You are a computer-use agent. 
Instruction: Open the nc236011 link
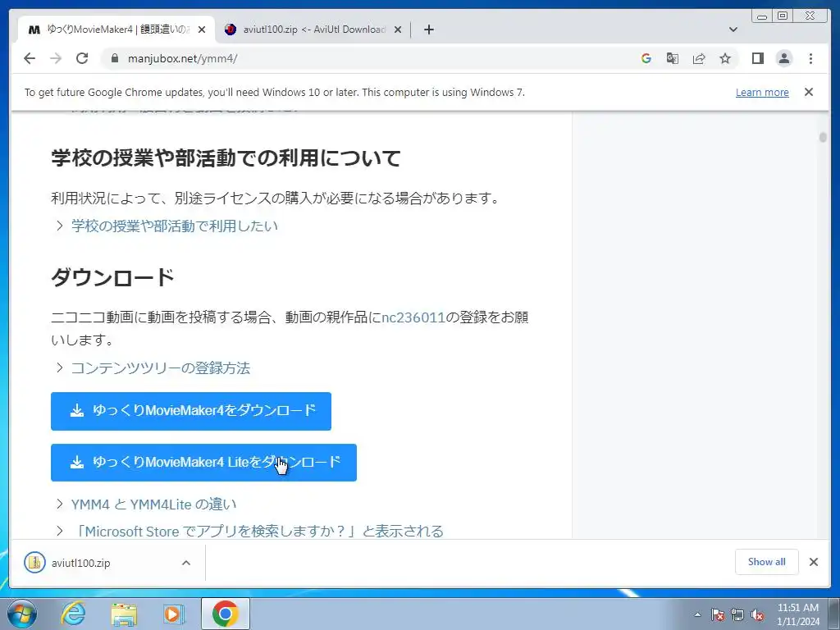413,317
